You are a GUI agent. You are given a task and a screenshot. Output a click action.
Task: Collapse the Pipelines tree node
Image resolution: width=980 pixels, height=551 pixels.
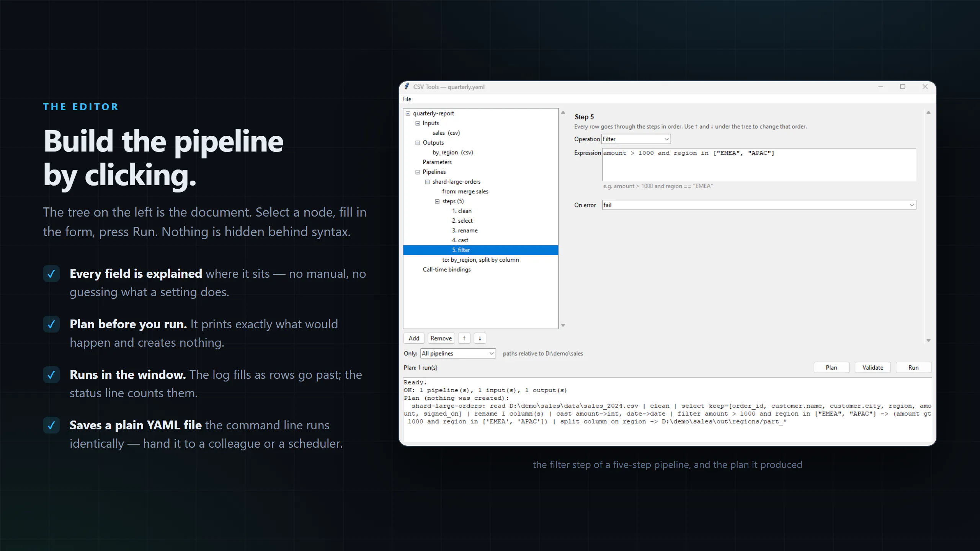(418, 172)
